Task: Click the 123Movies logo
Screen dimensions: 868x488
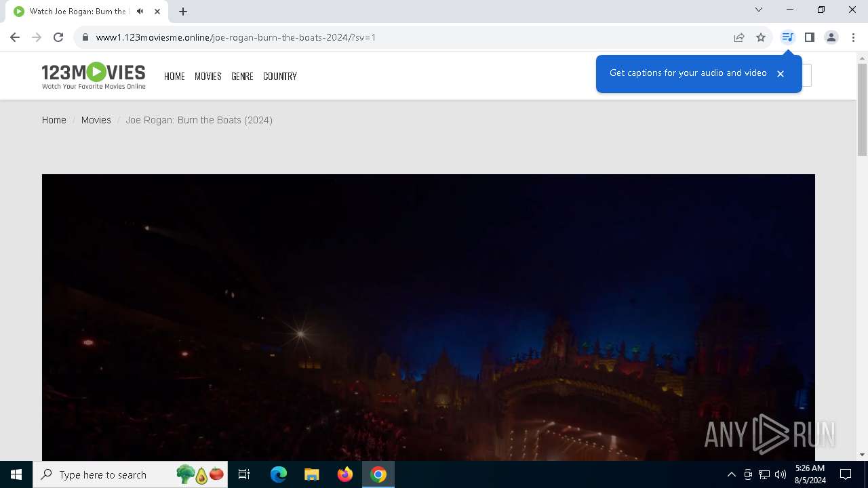Action: [x=94, y=76]
